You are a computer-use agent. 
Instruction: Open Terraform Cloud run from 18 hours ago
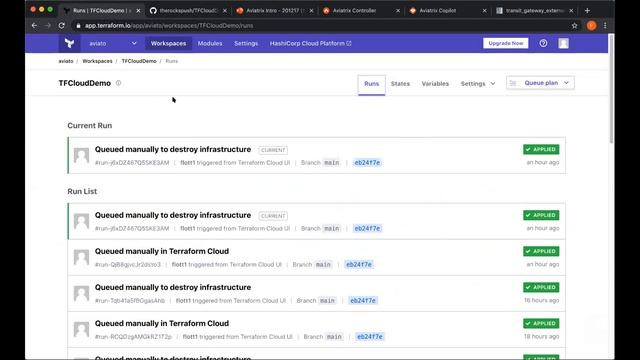162,323
